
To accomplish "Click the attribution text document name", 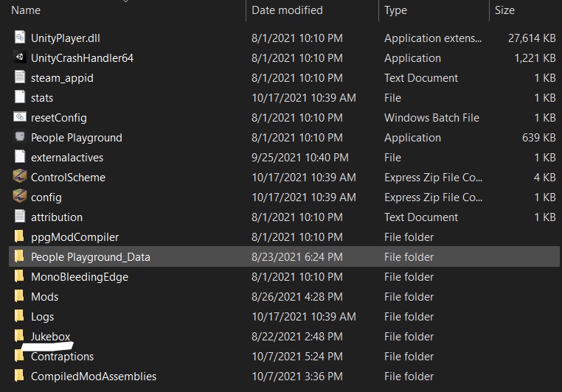I will coord(57,217).
